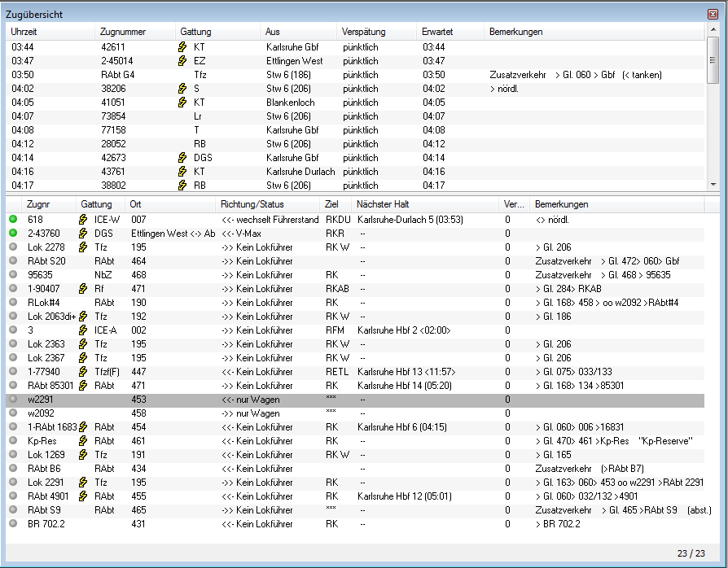Select train 28052 in arrivals list
Image resolution: width=728 pixels, height=568 pixels.
[x=355, y=144]
